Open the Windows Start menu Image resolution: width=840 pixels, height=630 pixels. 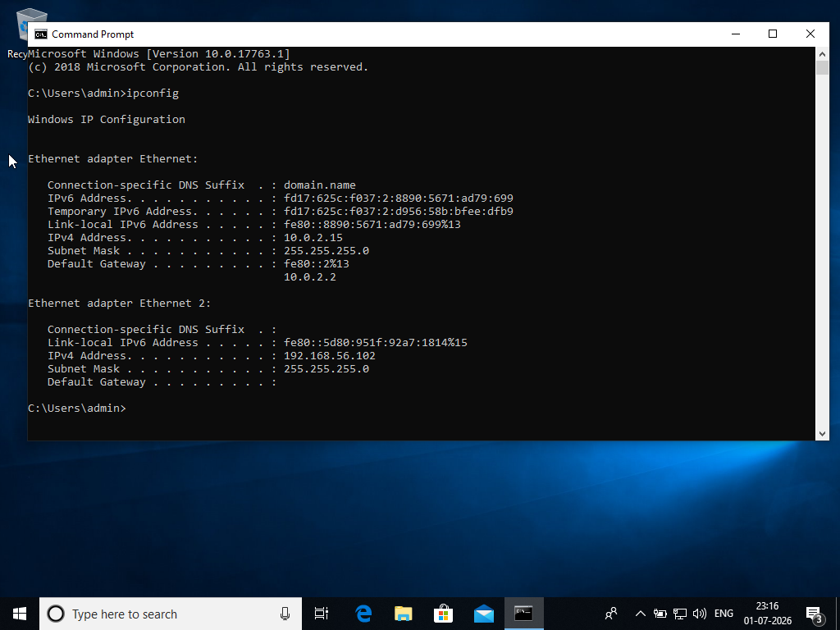click(x=20, y=614)
